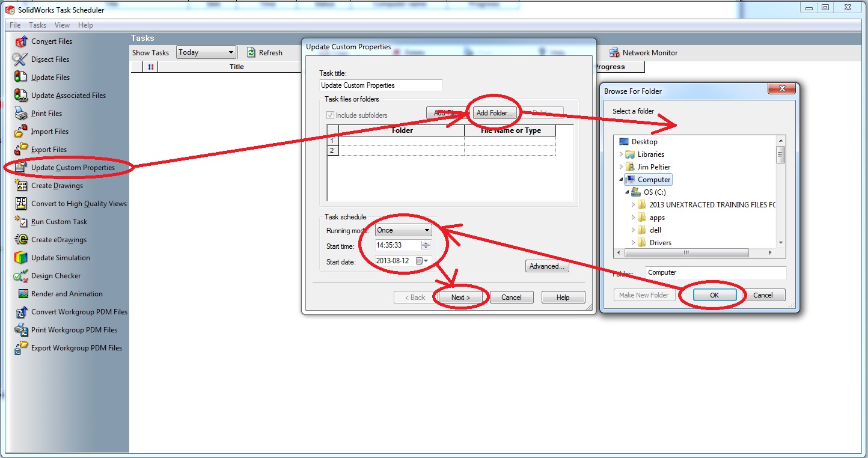Screen dimensions: 868x458
Task: Open the File menu
Action: pos(15,25)
